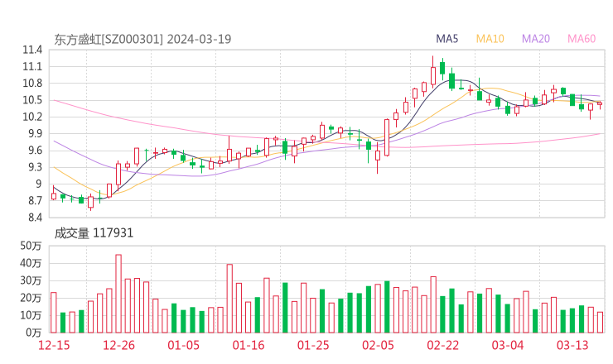Image resolution: width=613 pixels, height=364 pixels.
Task: Click the 10.5 price axis value
Action: coord(32,100)
